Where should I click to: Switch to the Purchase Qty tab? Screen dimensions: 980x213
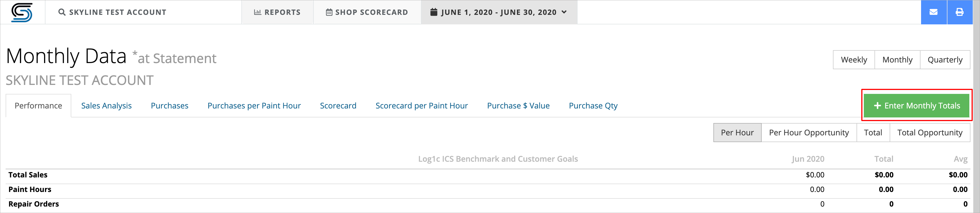[x=593, y=106]
